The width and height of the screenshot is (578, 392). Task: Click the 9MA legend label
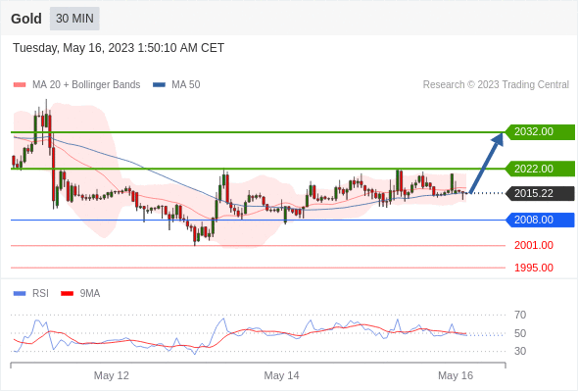click(x=90, y=294)
